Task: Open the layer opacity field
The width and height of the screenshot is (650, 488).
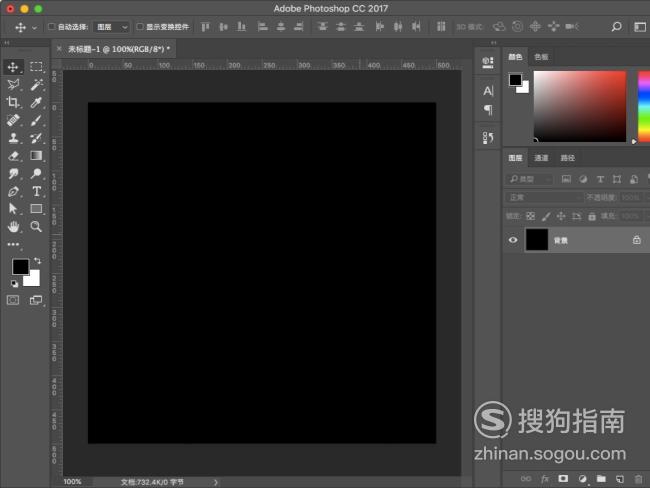Action: pos(631,197)
